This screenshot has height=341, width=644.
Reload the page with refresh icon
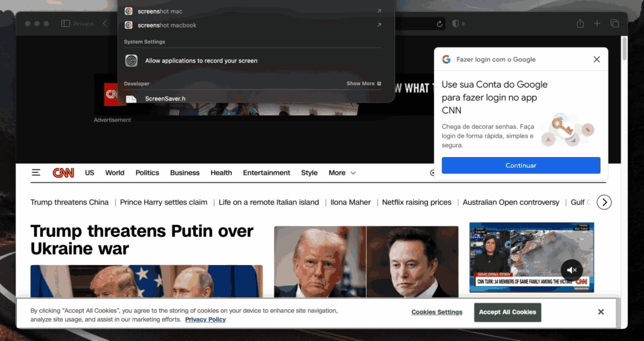(439, 23)
